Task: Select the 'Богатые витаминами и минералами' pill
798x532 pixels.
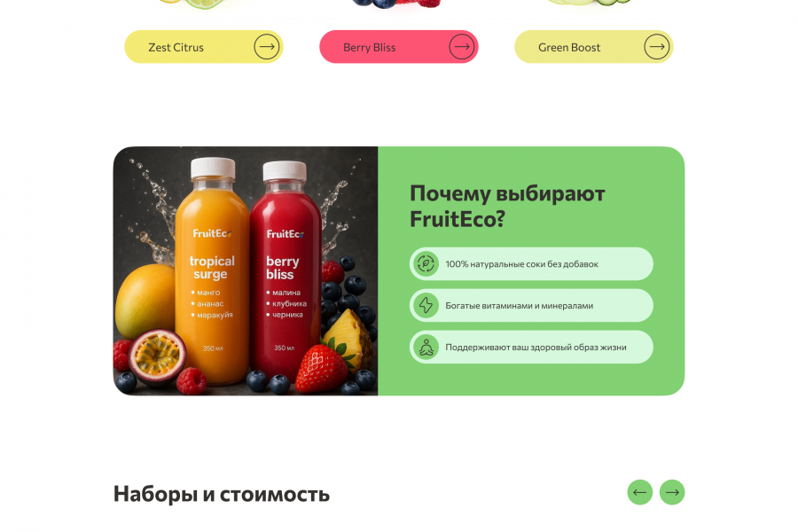Action: (531, 305)
